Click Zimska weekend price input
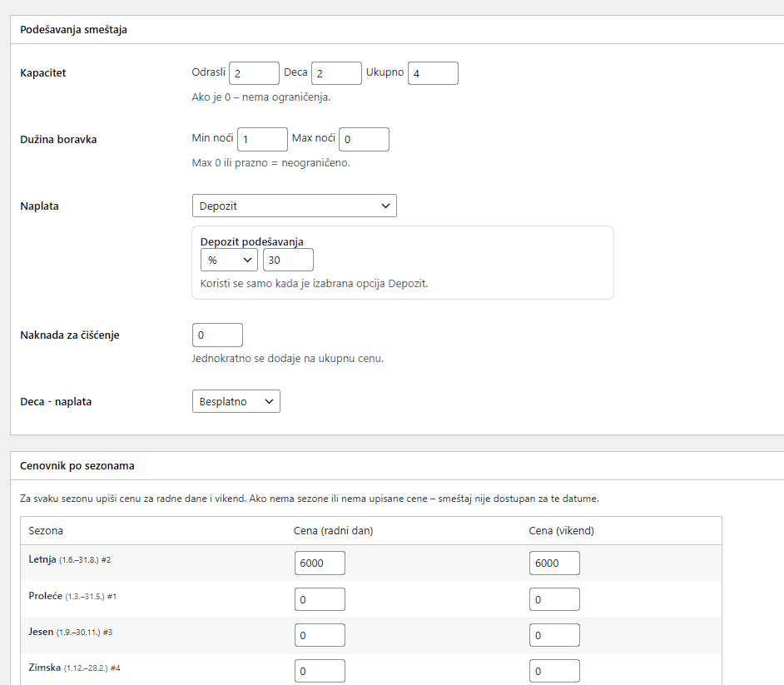 tap(554, 671)
